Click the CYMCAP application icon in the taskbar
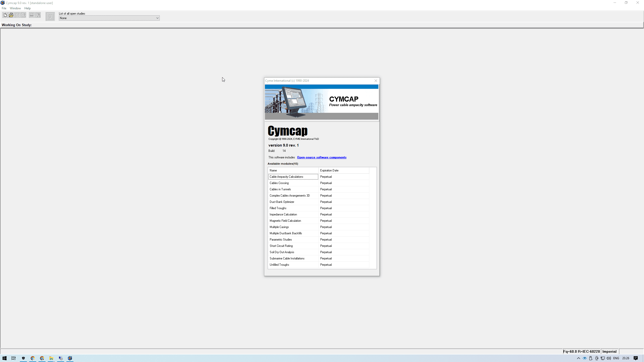Image resolution: width=644 pixels, height=362 pixels. 70,358
